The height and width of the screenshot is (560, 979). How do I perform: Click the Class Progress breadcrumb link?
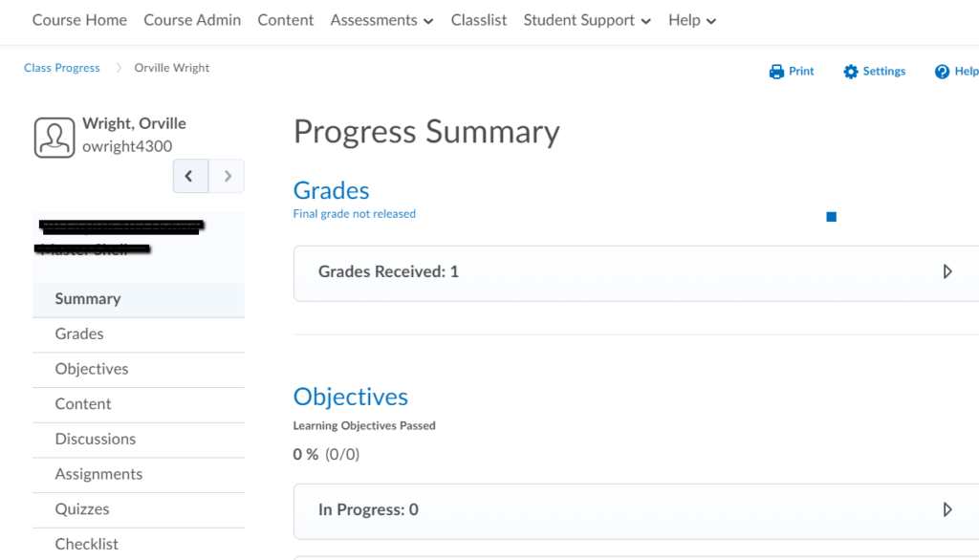coord(61,67)
